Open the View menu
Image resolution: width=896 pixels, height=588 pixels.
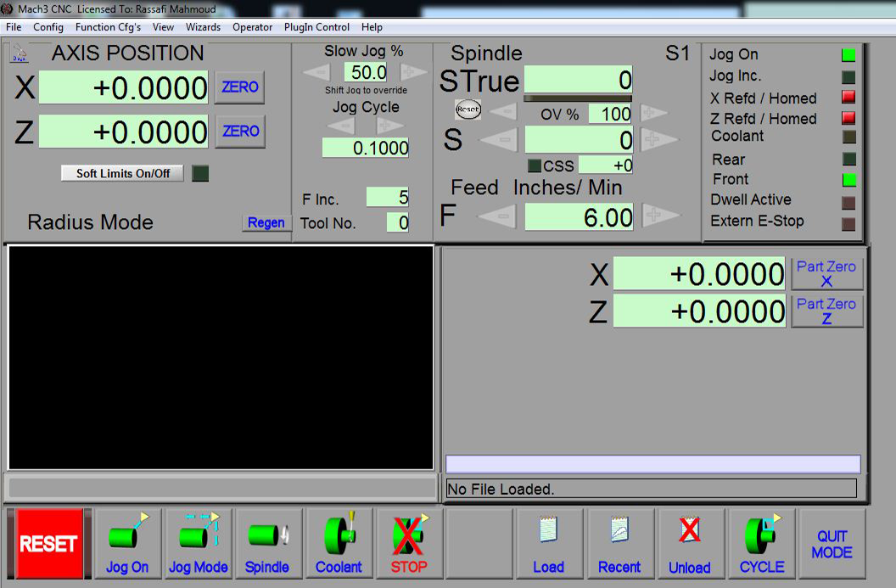click(163, 27)
